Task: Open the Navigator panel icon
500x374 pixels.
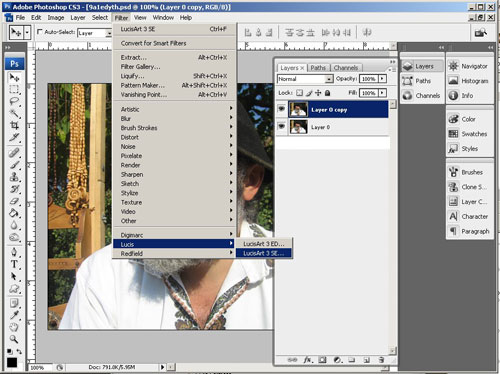Action: (x=453, y=66)
